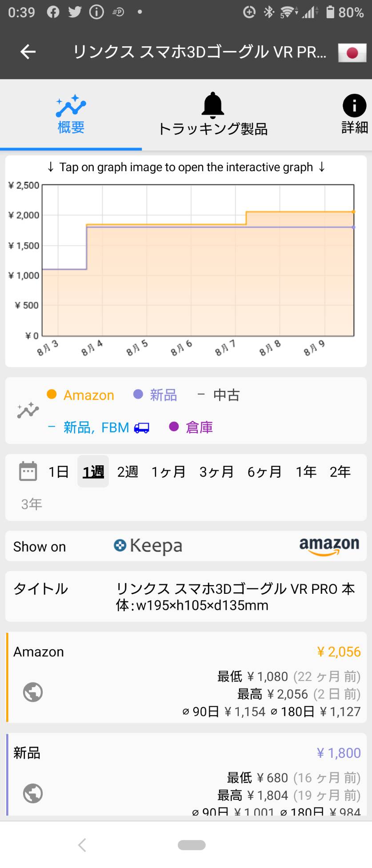
Task: Toggle the 倉庫 warehouse series
Action: tap(191, 428)
